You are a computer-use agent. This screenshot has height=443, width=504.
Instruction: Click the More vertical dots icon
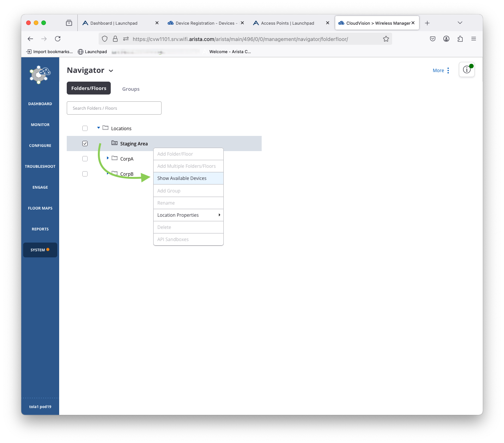[x=448, y=71]
